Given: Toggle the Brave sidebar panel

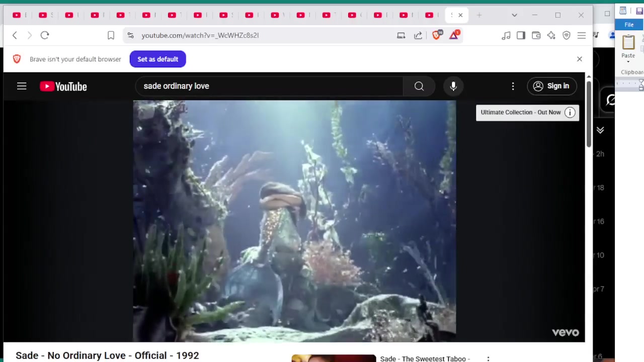Looking at the screenshot, I should (521, 35).
